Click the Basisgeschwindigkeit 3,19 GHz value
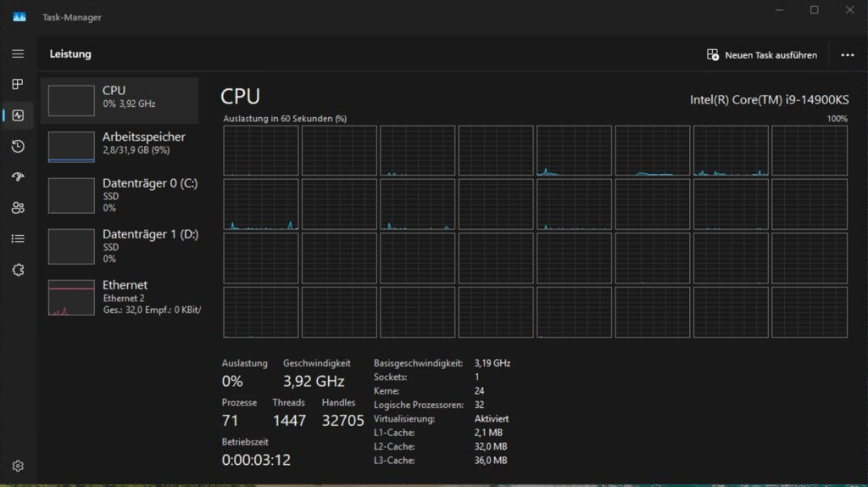Viewport: 868px width, 487px height. click(492, 363)
